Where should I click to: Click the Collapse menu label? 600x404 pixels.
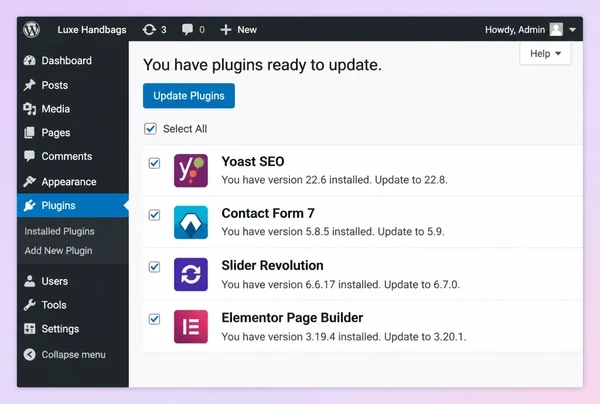[x=73, y=355]
